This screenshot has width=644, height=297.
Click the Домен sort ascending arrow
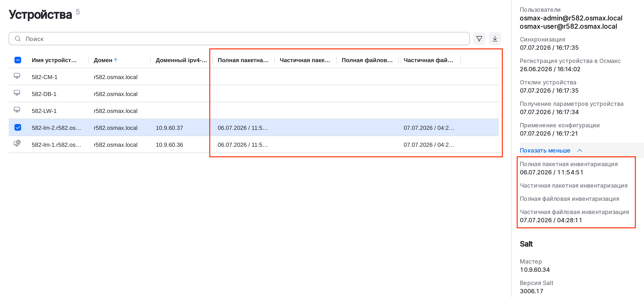click(116, 60)
